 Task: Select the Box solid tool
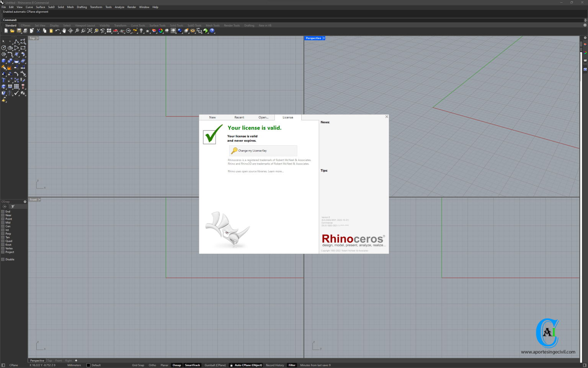click(4, 61)
